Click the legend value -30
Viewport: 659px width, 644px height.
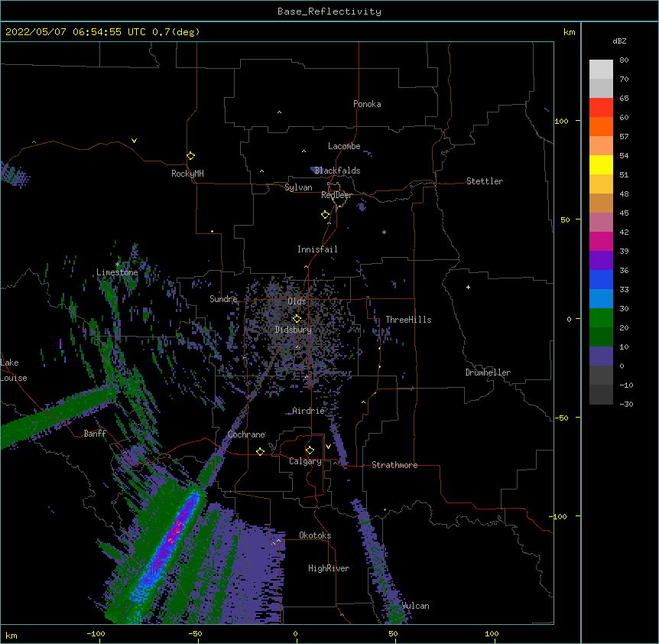point(626,404)
